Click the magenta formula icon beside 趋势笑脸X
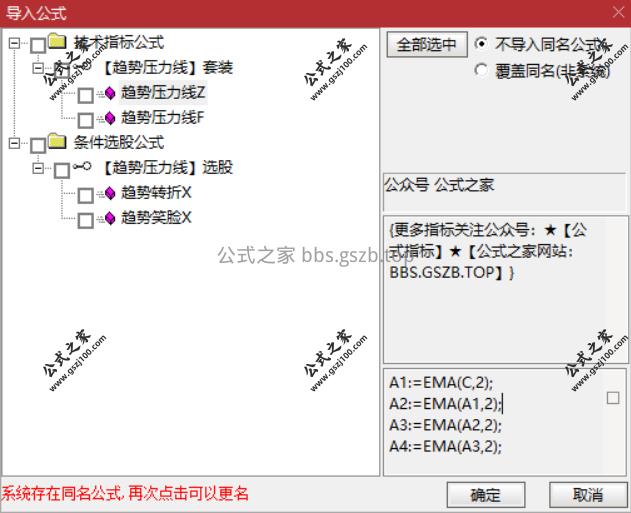This screenshot has height=513, width=631. (x=110, y=218)
